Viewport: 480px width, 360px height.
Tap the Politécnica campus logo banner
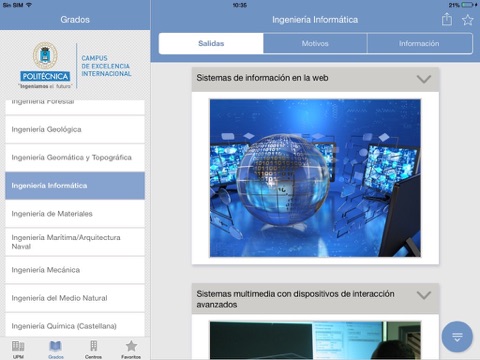coord(75,65)
